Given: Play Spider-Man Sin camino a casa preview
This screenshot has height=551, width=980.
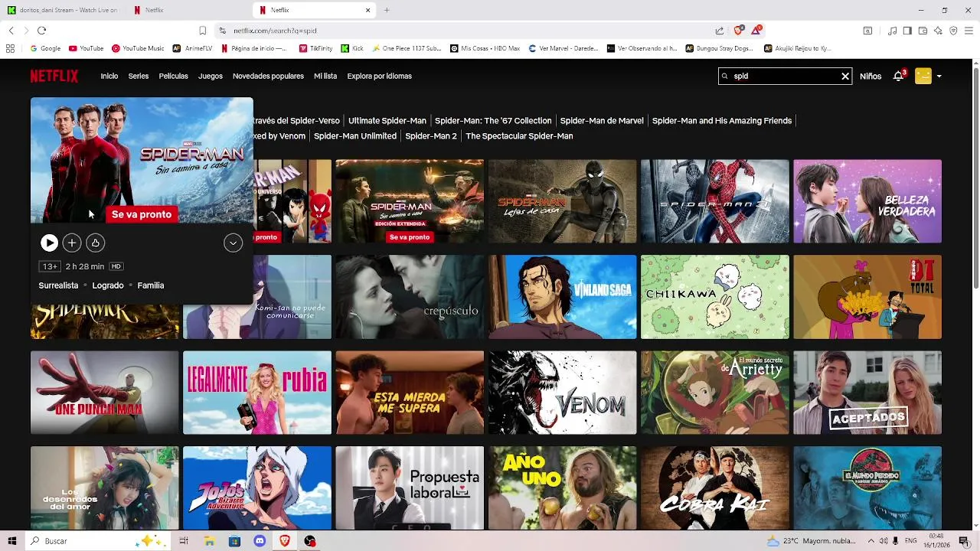Looking at the screenshot, I should pyautogui.click(x=49, y=243).
